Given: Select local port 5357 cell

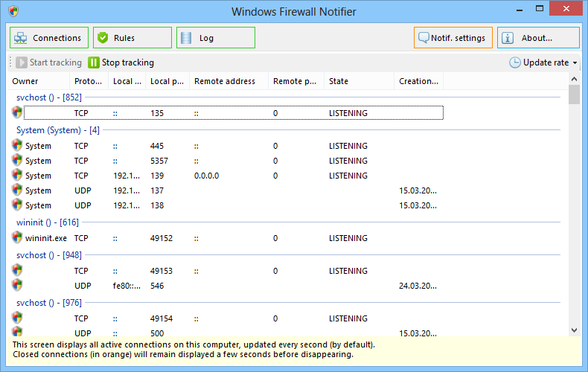Looking at the screenshot, I should tap(159, 161).
